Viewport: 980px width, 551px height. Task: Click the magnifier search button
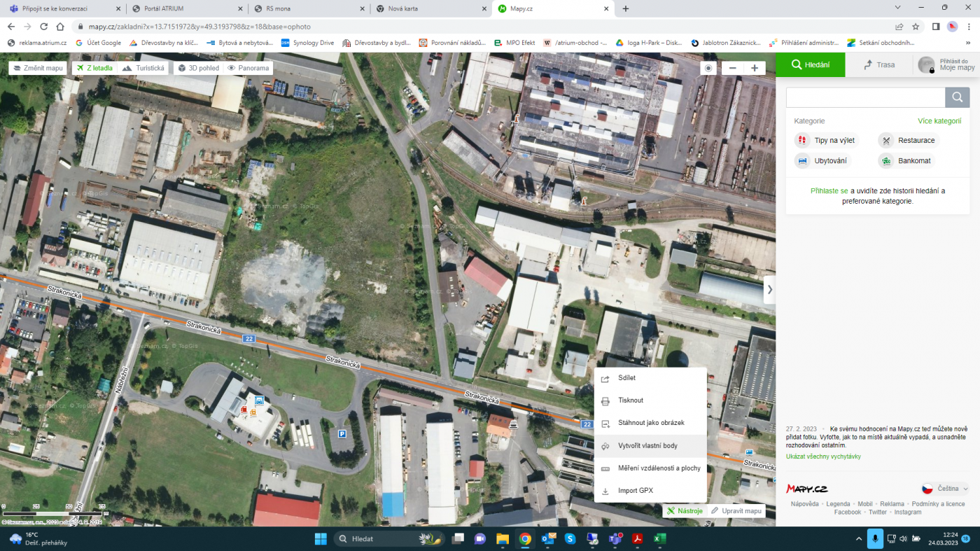click(x=957, y=97)
